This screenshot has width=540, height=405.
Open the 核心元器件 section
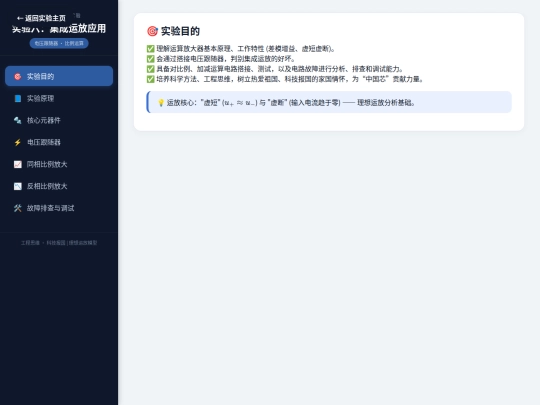[x=59, y=120]
